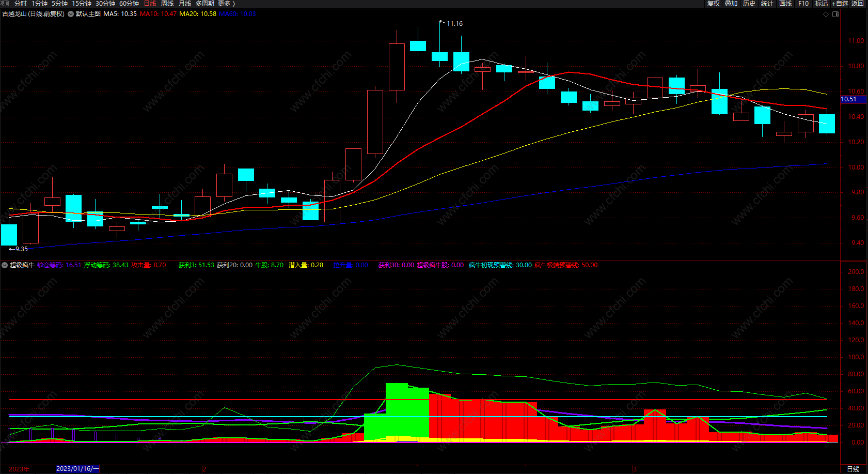Select the 1分钟 period tab

(x=40, y=4)
